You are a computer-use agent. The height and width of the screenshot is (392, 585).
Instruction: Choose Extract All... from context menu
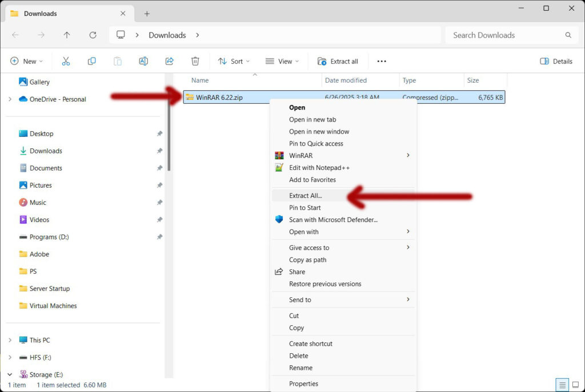(306, 196)
